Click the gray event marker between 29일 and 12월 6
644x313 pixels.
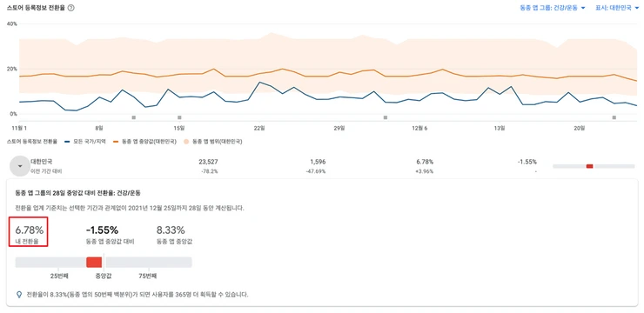pyautogui.click(x=386, y=117)
